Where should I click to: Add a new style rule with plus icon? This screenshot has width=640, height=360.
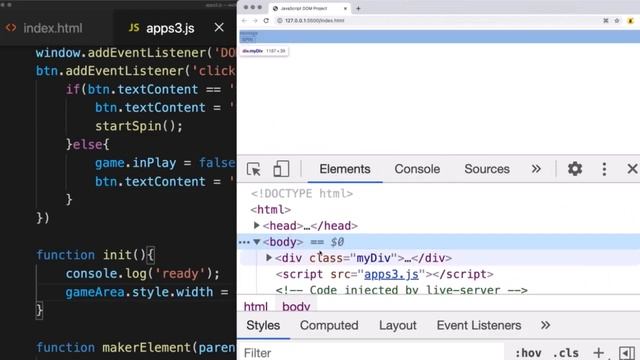pos(598,353)
